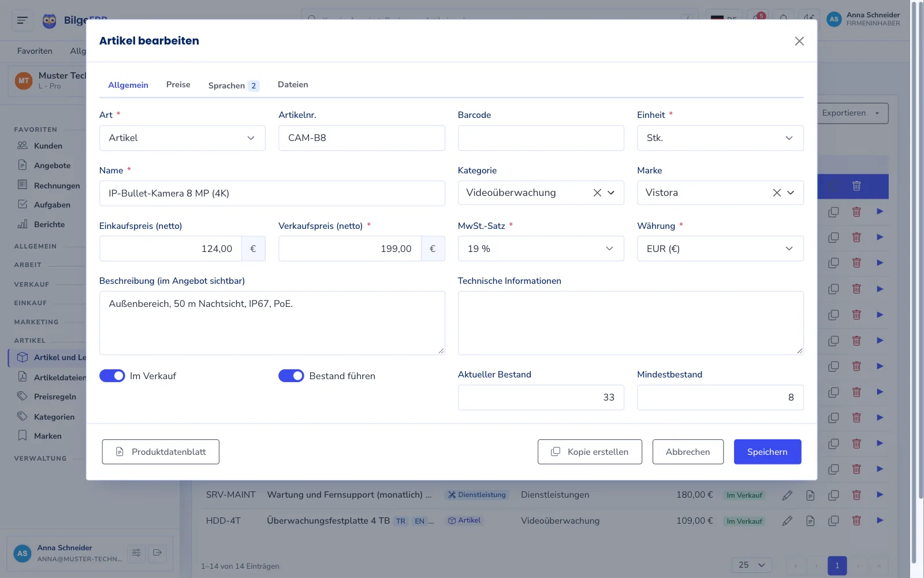The height and width of the screenshot is (578, 924).
Task: Click the Verkaufspreis field with 199,00
Action: point(350,249)
